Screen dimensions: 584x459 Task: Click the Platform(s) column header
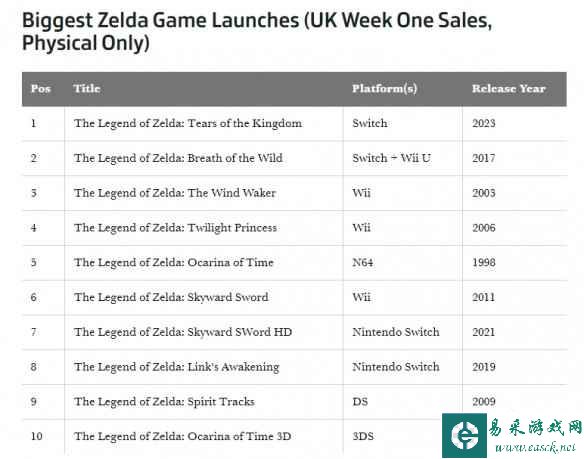[385, 89]
